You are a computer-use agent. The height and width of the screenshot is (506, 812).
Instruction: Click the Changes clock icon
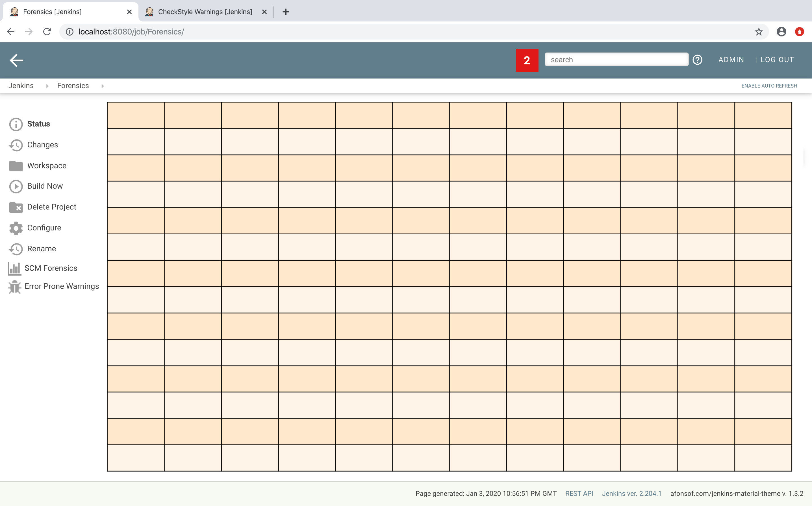point(16,145)
